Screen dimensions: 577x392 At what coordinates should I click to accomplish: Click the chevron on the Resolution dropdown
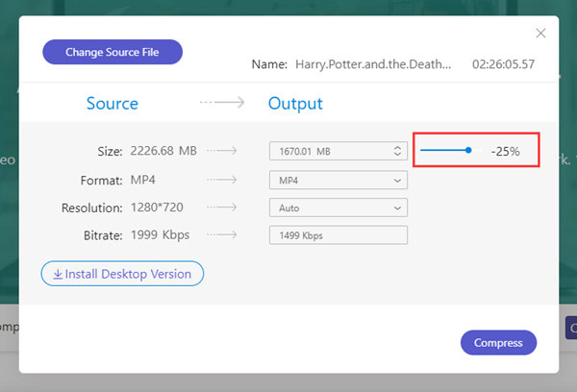pyautogui.click(x=398, y=208)
